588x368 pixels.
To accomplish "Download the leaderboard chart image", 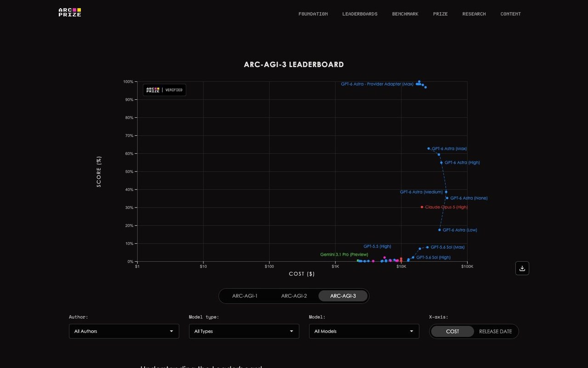I will [x=522, y=268].
